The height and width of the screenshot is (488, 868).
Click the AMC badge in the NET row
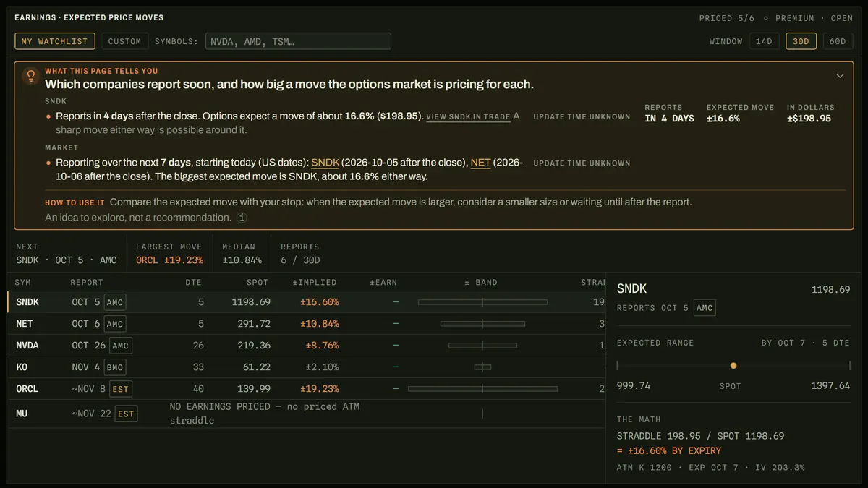[x=115, y=324]
